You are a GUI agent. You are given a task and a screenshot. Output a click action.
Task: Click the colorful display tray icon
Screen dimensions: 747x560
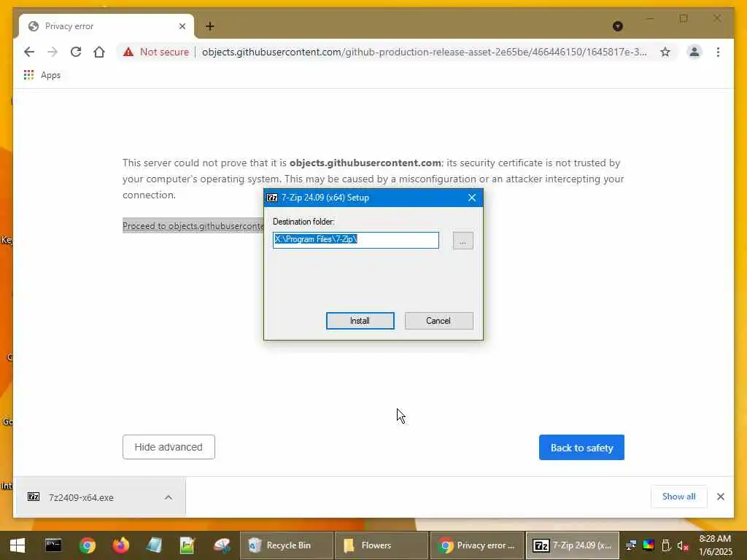649,545
